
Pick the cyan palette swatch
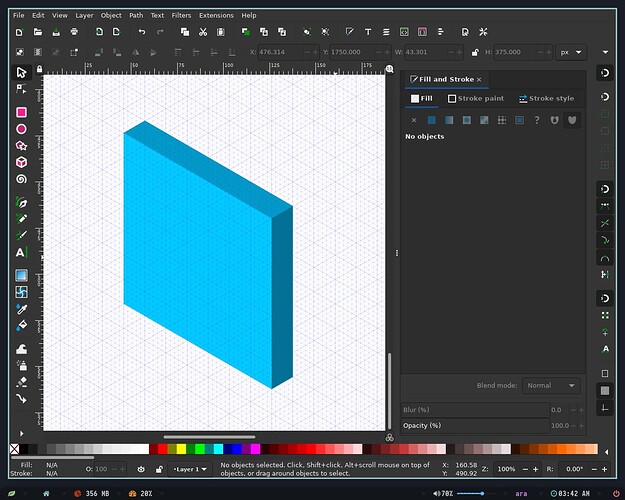(x=218, y=449)
